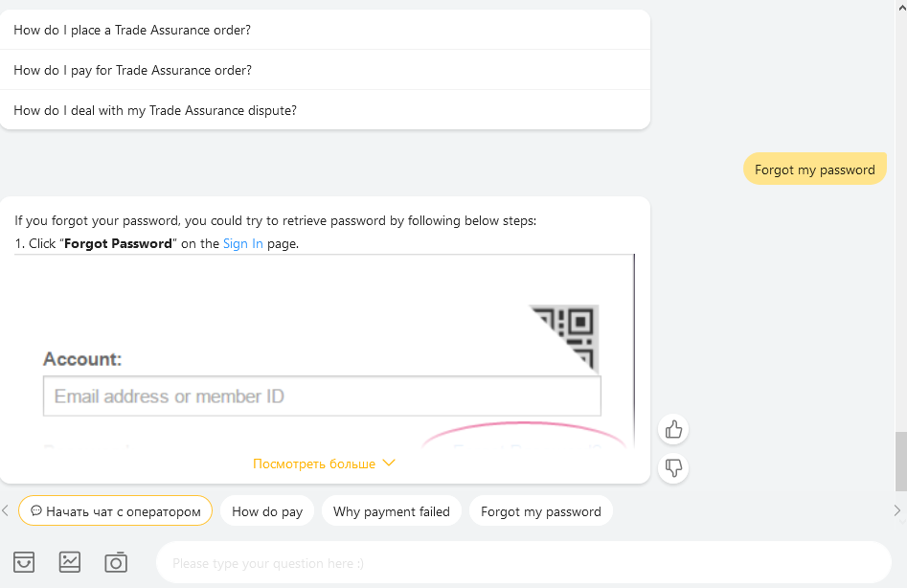Select the Forgot my password suggestion chip
This screenshot has height=588, width=907.
click(x=541, y=510)
